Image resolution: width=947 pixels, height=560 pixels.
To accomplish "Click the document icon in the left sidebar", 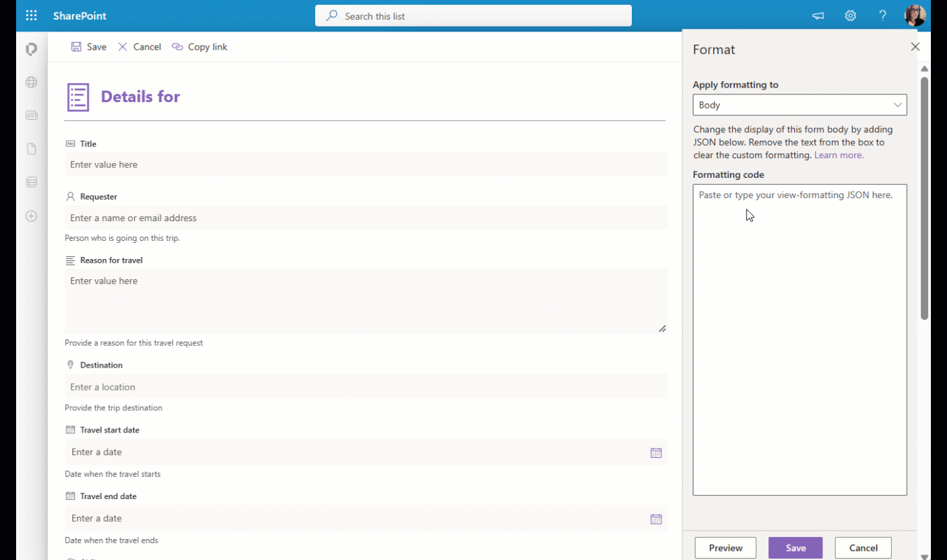I will (x=31, y=148).
